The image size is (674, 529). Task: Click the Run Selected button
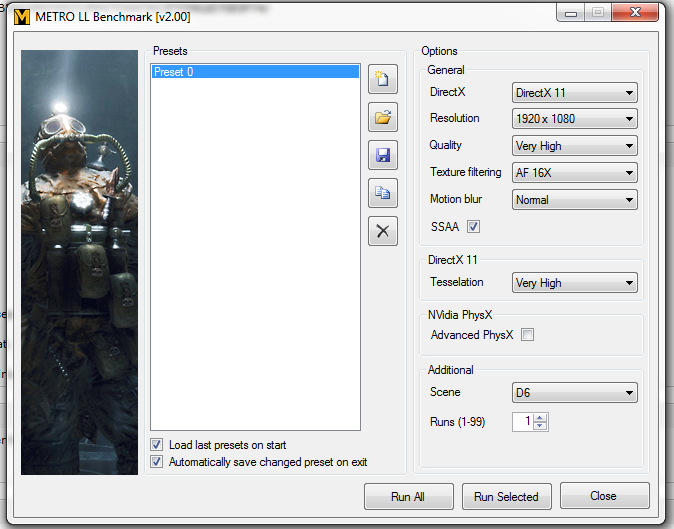[x=506, y=496]
